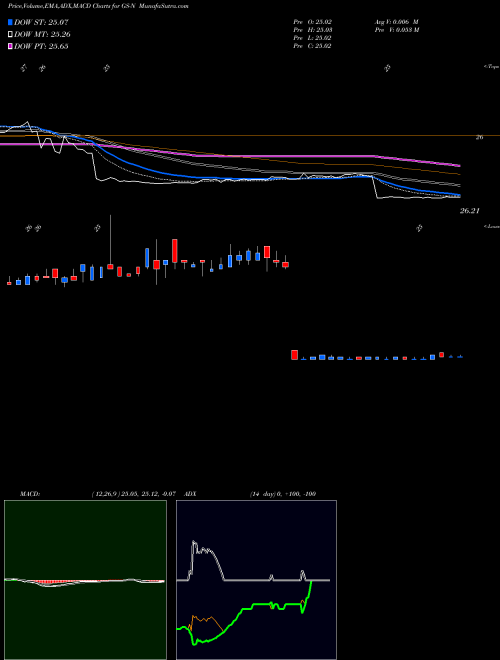Click the rightmost low marker icon
500x660 pixels.
click(x=419, y=228)
